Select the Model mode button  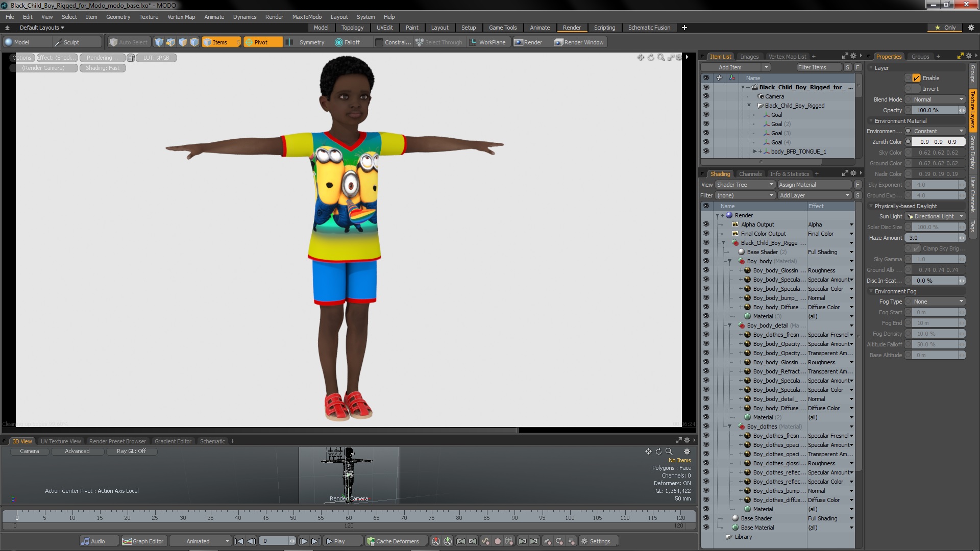pos(27,42)
